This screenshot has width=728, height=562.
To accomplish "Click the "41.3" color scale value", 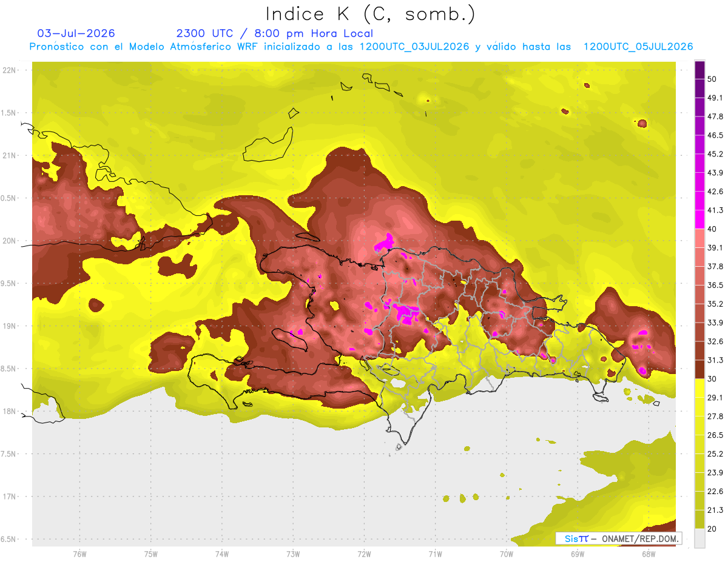I will pyautogui.click(x=715, y=210).
